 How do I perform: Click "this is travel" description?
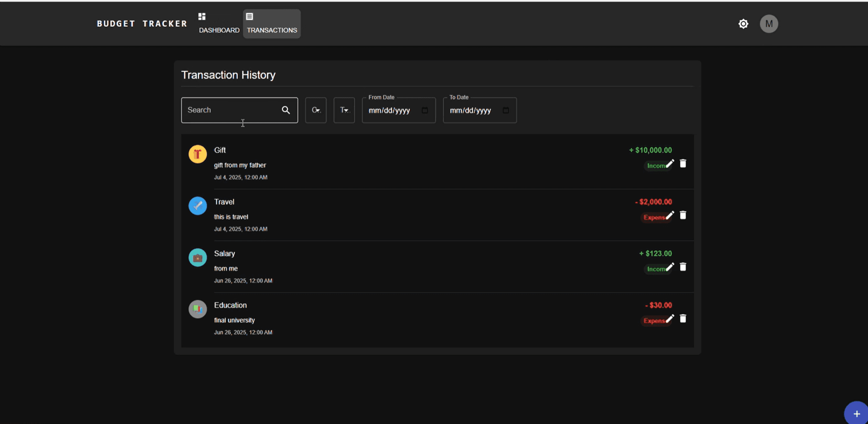point(231,217)
